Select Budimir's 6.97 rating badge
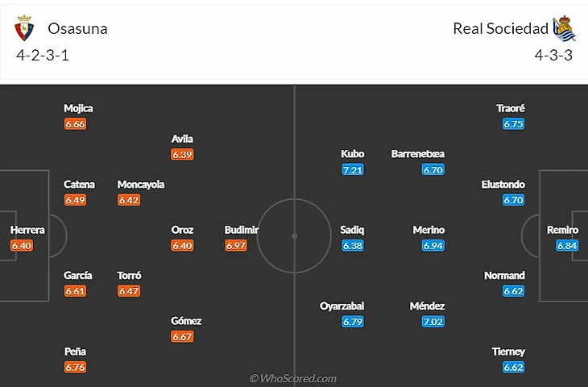The image size is (588, 387). tap(236, 245)
